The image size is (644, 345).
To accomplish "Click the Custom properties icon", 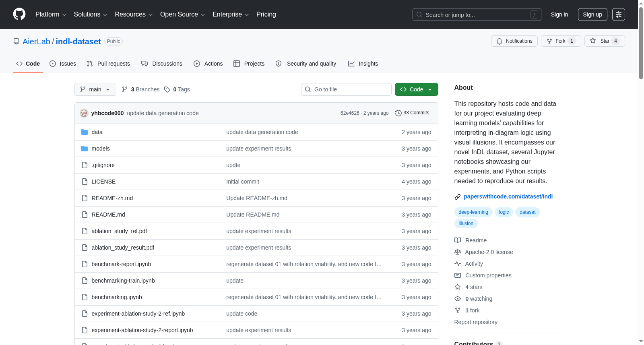I will click(x=458, y=275).
